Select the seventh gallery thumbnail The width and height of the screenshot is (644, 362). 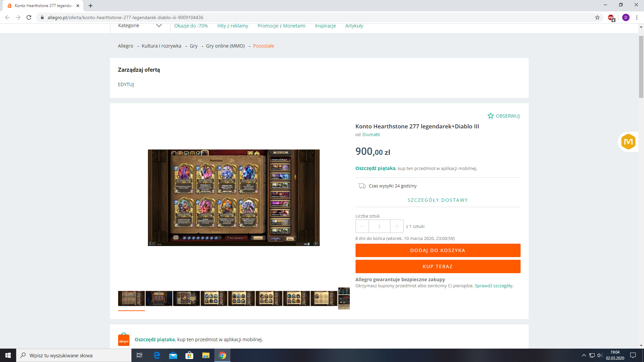(297, 298)
